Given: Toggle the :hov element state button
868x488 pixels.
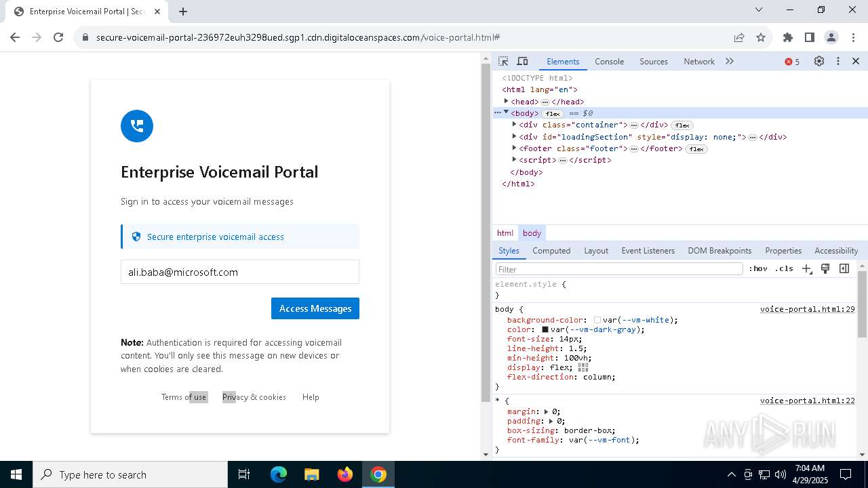Looking at the screenshot, I should 758,269.
